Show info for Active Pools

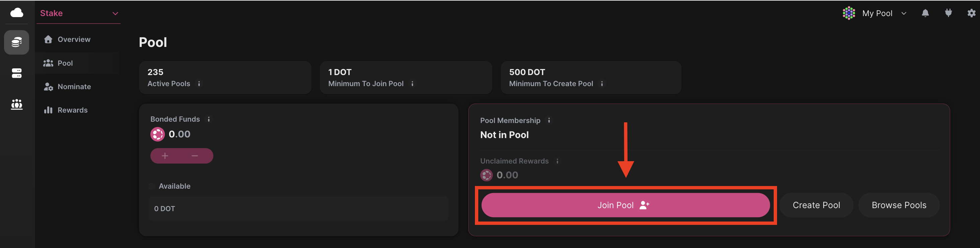[x=199, y=83]
